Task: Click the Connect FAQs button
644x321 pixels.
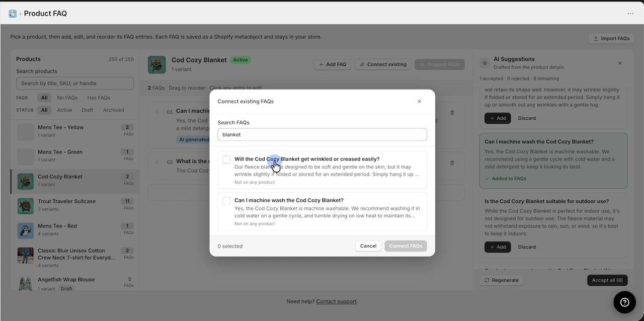Action: tap(406, 246)
